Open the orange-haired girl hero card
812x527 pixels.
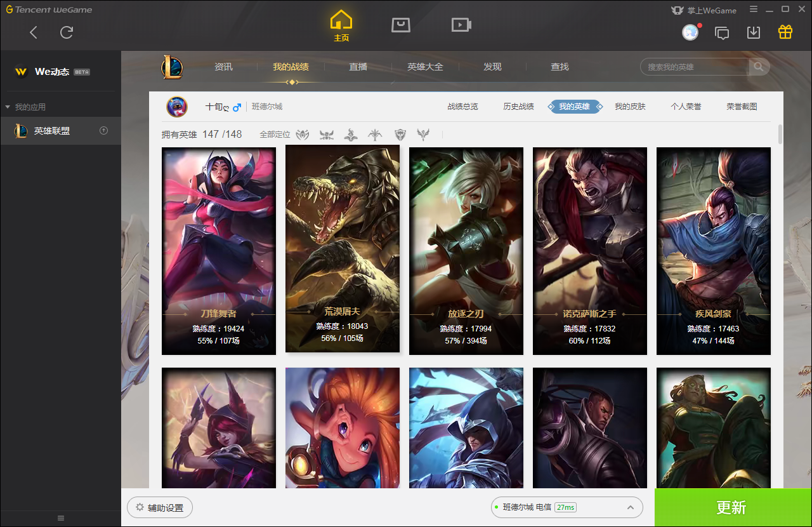click(343, 428)
